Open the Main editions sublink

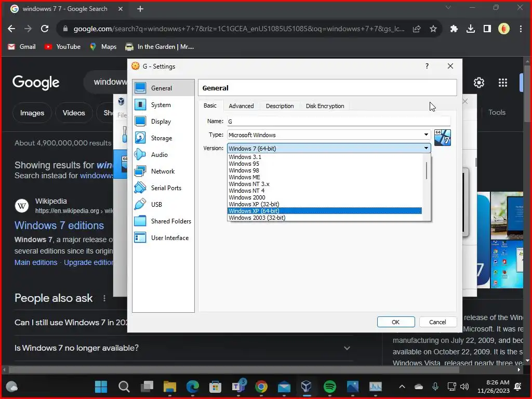36,262
